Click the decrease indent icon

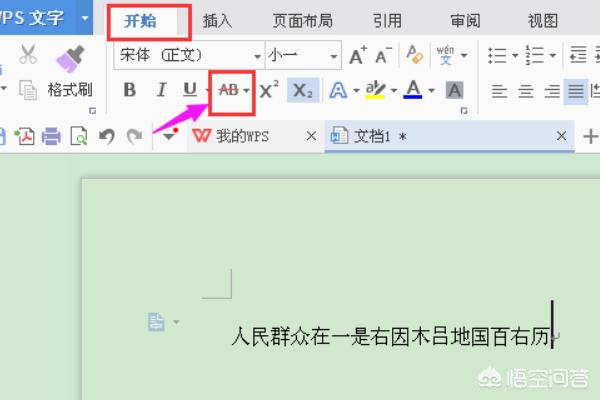pyautogui.click(x=578, y=55)
